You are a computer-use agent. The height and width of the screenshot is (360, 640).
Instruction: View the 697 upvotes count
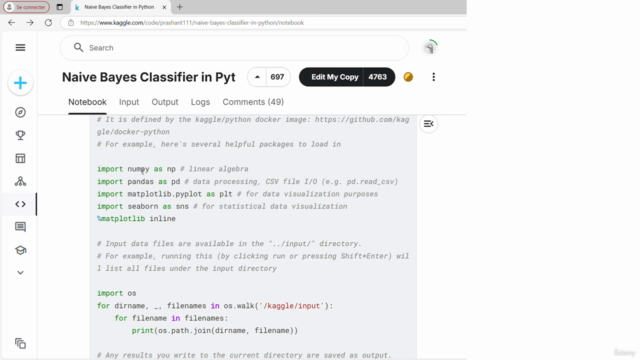point(277,77)
